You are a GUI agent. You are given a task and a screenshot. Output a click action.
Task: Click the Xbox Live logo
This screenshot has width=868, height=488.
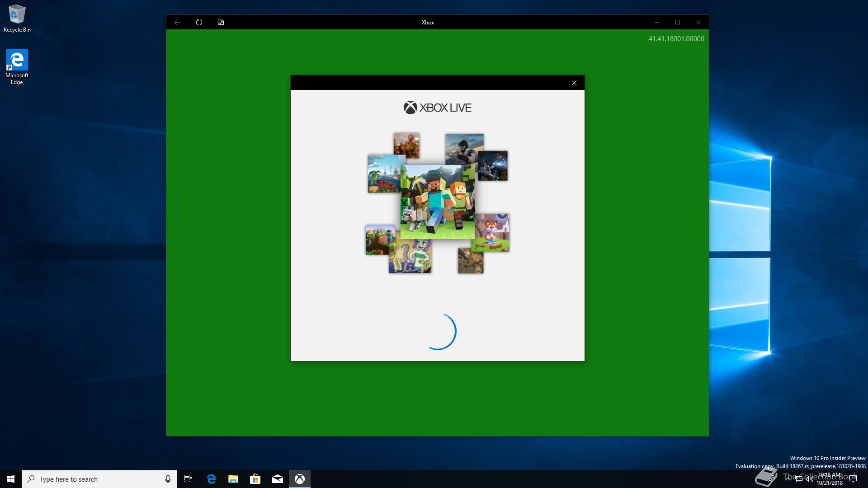pos(437,108)
